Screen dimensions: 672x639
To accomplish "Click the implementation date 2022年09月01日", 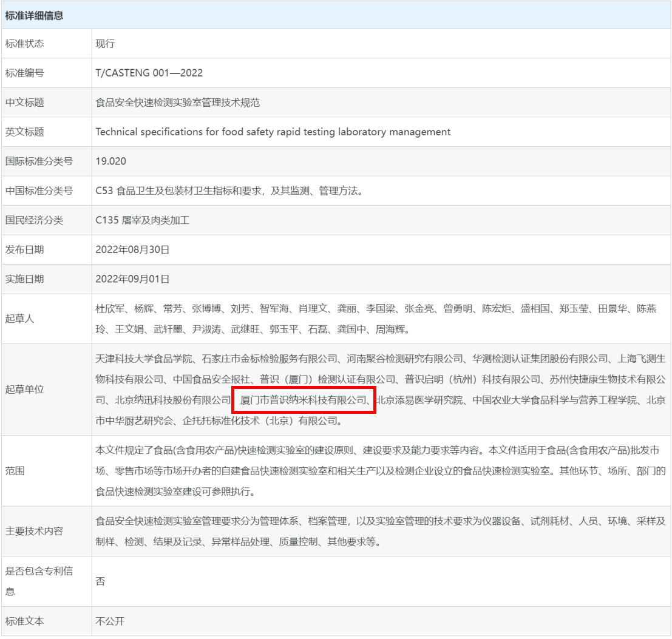I will click(x=132, y=279).
